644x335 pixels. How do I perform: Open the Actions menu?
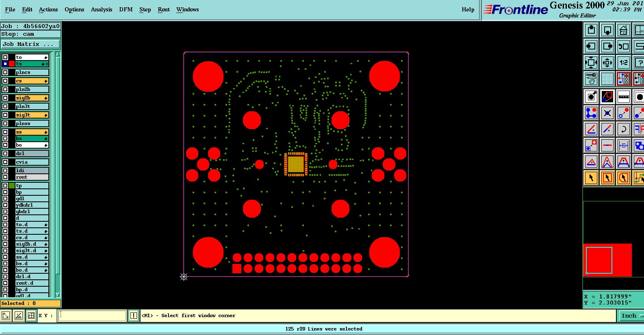click(48, 9)
